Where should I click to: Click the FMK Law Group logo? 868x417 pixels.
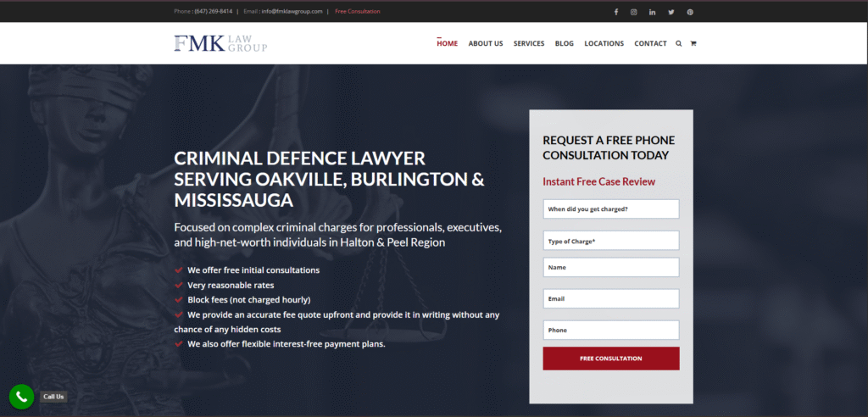pos(220,43)
